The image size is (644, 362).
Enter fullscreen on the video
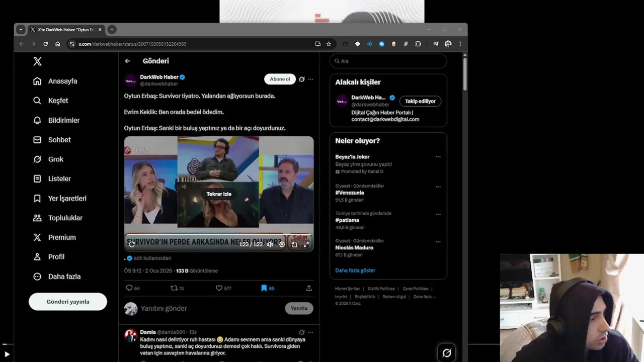coord(306,244)
